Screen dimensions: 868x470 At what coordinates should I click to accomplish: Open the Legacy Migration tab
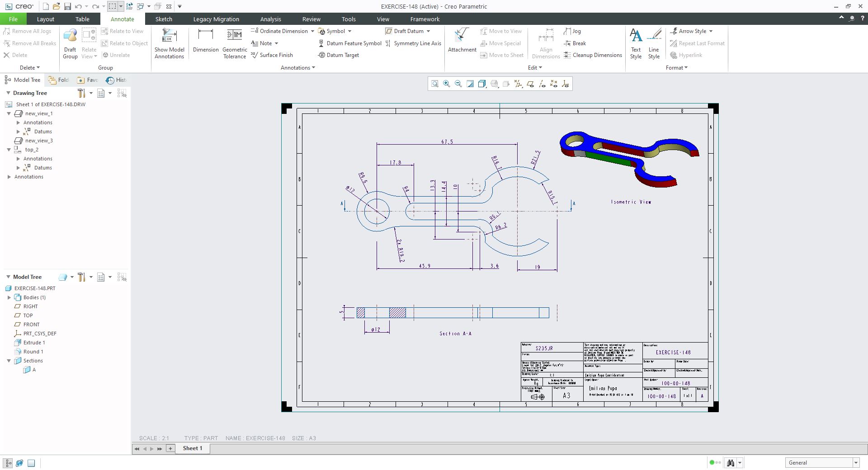(216, 19)
